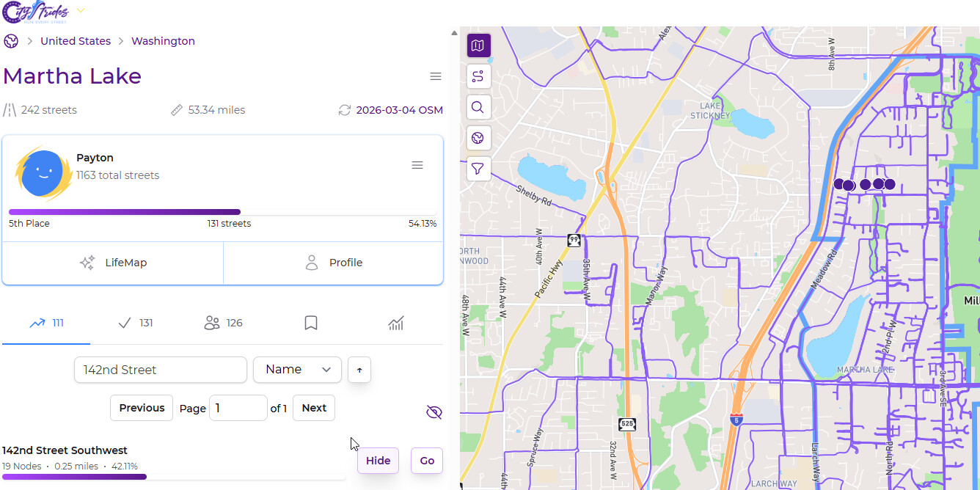The width and height of the screenshot is (980, 490).
Task: Open the city hamburger menu
Action: (x=436, y=77)
